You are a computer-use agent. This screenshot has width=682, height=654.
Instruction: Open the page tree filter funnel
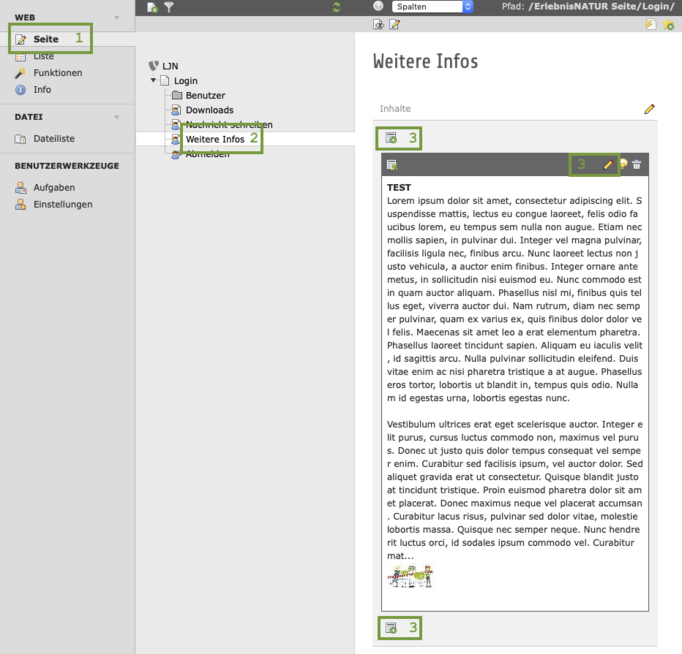pos(169,7)
